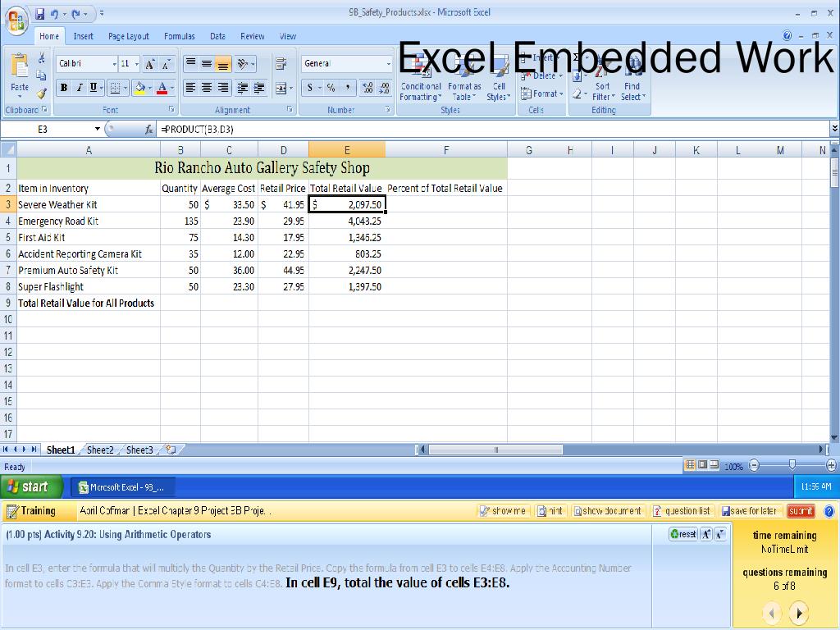840x630 pixels.
Task: Insert a new worksheet tab icon
Action: 171,450
